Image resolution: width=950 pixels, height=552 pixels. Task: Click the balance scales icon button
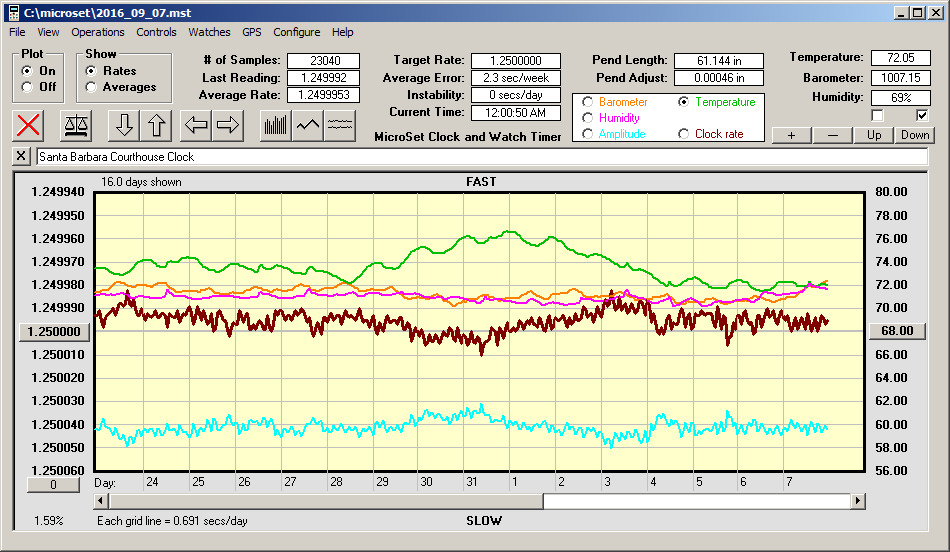76,125
